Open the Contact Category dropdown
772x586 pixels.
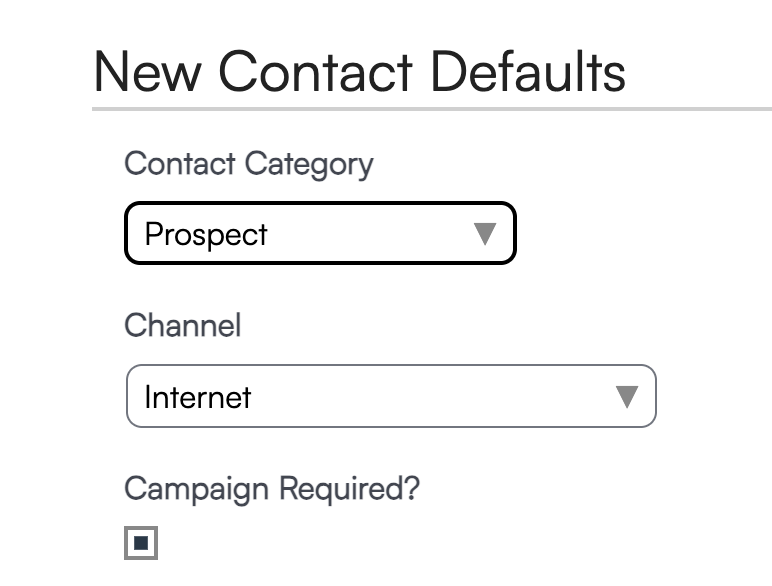click(319, 233)
